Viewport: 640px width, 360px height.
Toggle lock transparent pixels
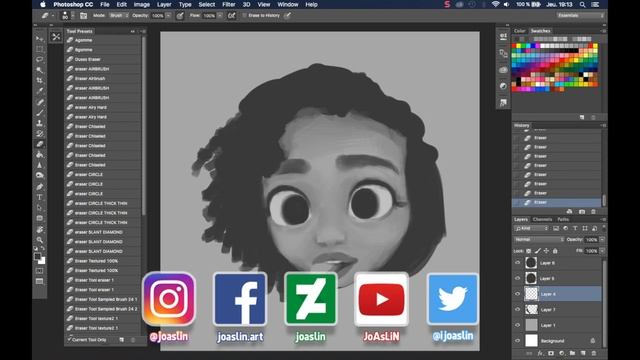(x=529, y=251)
